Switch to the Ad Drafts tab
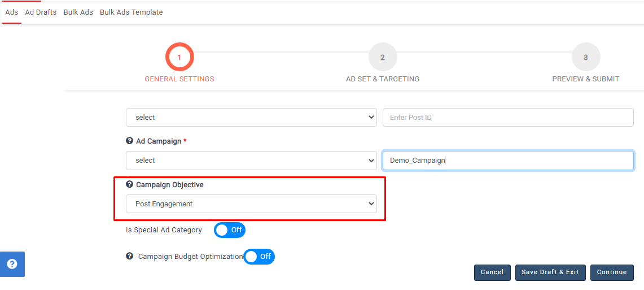 coord(41,12)
